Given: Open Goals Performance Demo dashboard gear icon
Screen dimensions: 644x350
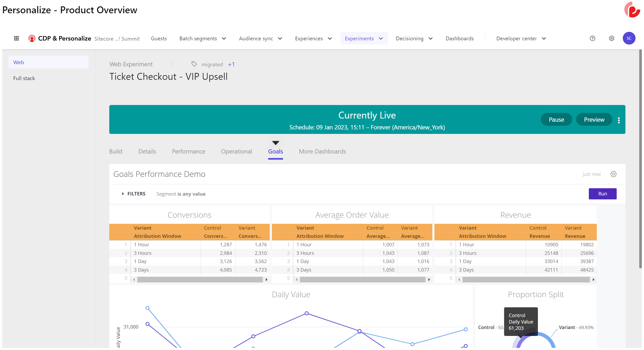Looking at the screenshot, I should [x=613, y=174].
